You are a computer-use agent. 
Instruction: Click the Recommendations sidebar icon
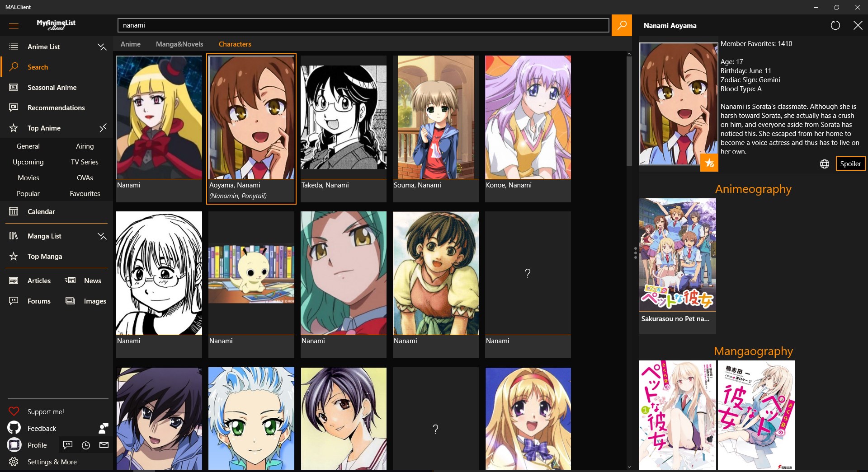14,108
